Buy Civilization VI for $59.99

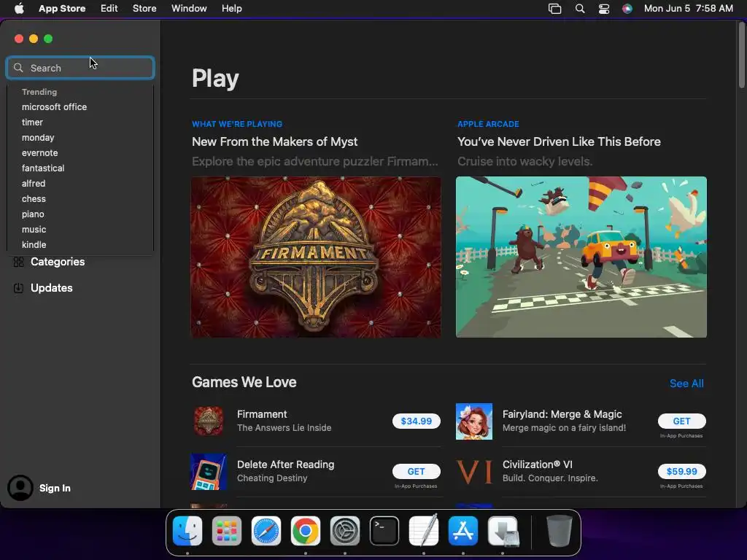pos(682,472)
